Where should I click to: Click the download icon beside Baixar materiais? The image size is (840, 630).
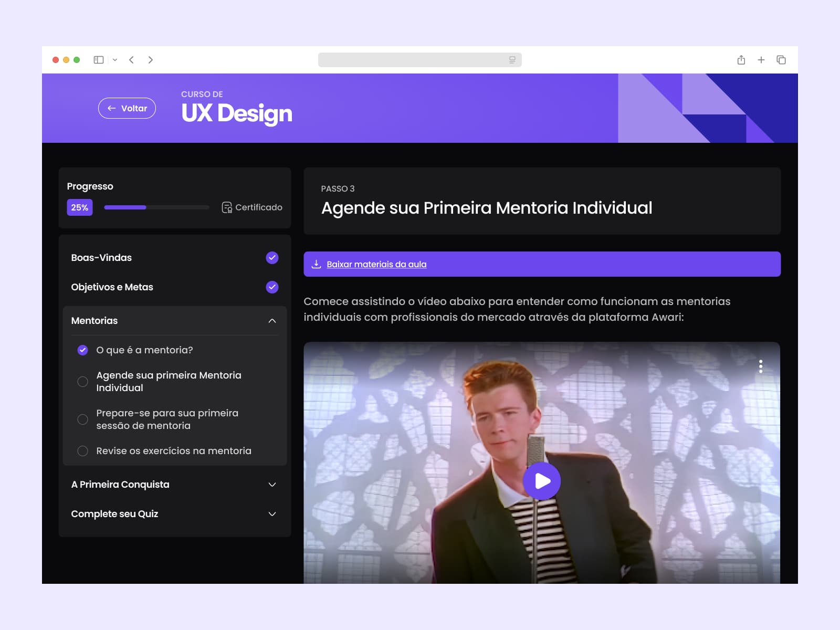(x=316, y=264)
